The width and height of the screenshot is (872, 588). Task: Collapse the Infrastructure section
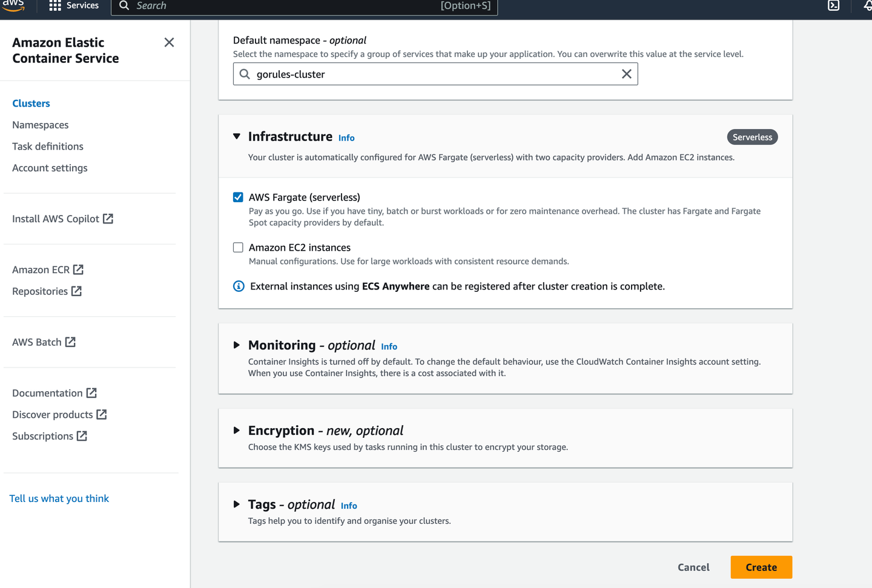[x=236, y=136]
